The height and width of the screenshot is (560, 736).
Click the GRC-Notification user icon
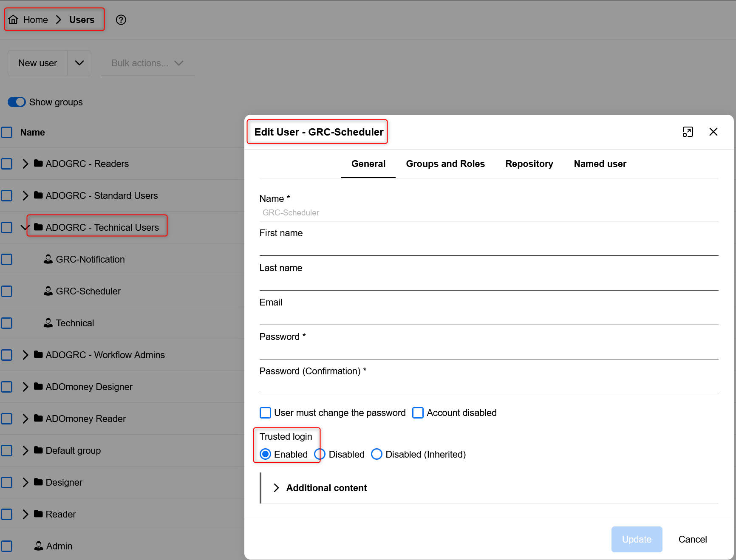pos(48,259)
